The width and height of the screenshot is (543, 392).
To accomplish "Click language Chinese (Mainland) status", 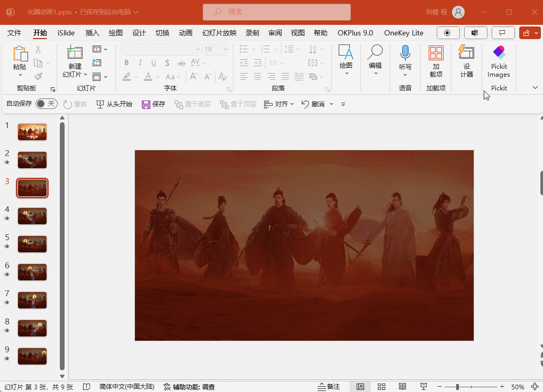I will click(x=126, y=387).
